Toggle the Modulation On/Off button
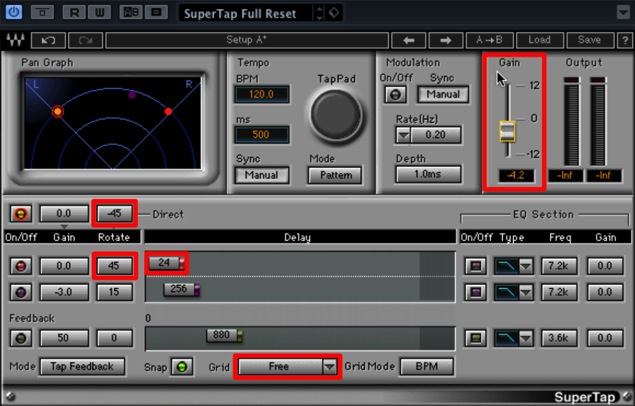 pos(396,94)
